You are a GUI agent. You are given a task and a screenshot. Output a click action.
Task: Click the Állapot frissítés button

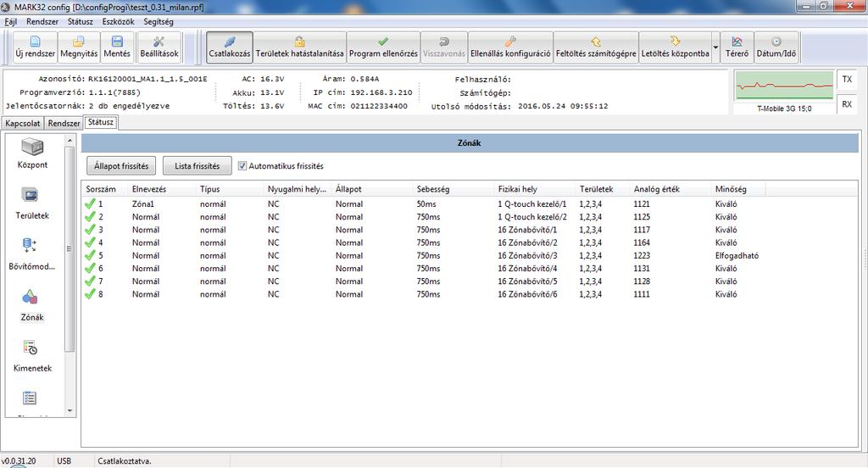pyautogui.click(x=121, y=165)
